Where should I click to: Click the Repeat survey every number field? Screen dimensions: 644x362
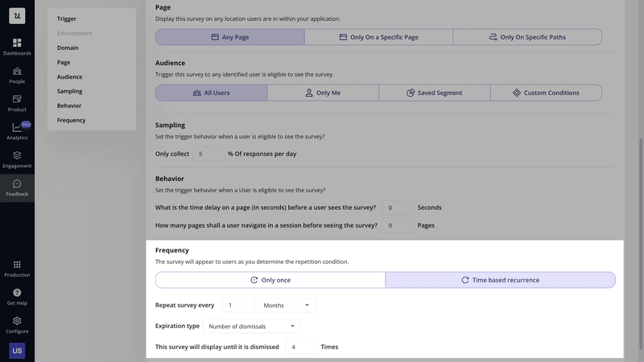pyautogui.click(x=238, y=305)
